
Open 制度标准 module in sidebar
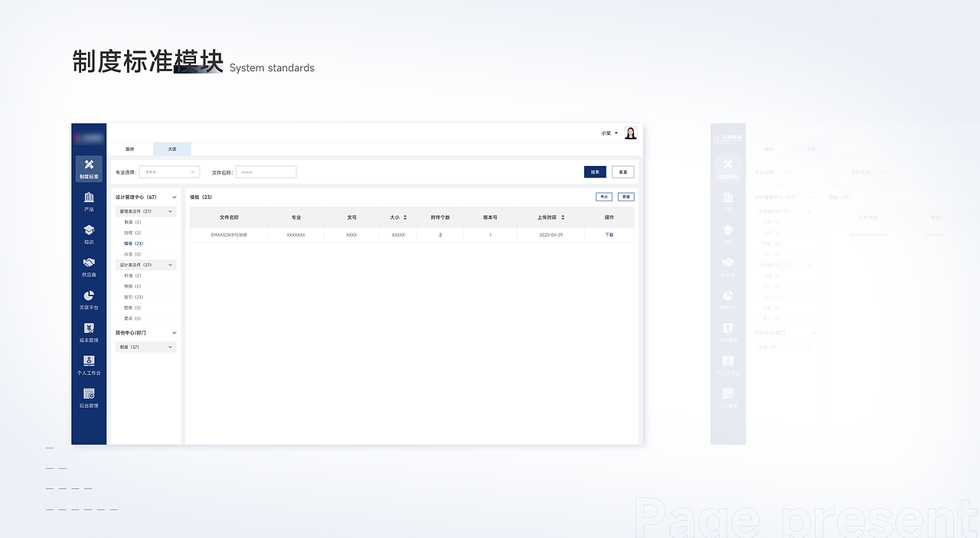point(89,169)
